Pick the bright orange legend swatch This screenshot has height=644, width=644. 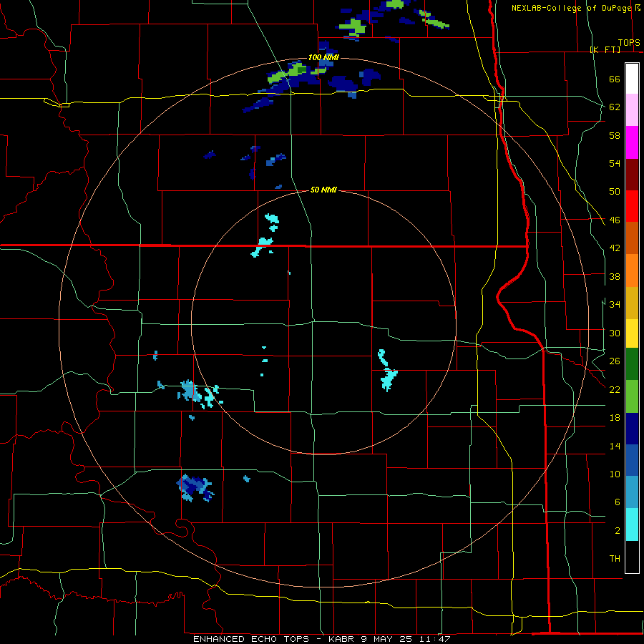click(x=632, y=270)
